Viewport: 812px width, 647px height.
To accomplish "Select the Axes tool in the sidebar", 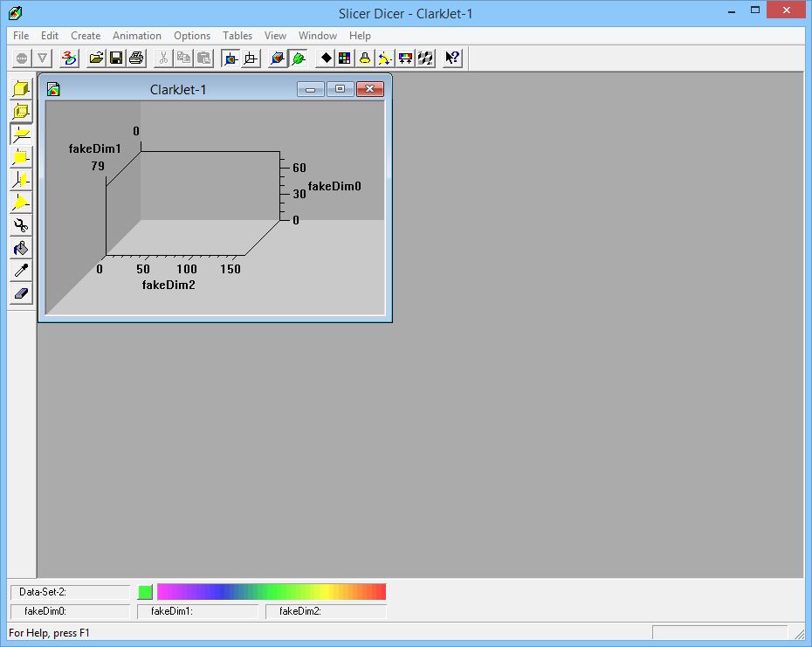I will (x=20, y=179).
